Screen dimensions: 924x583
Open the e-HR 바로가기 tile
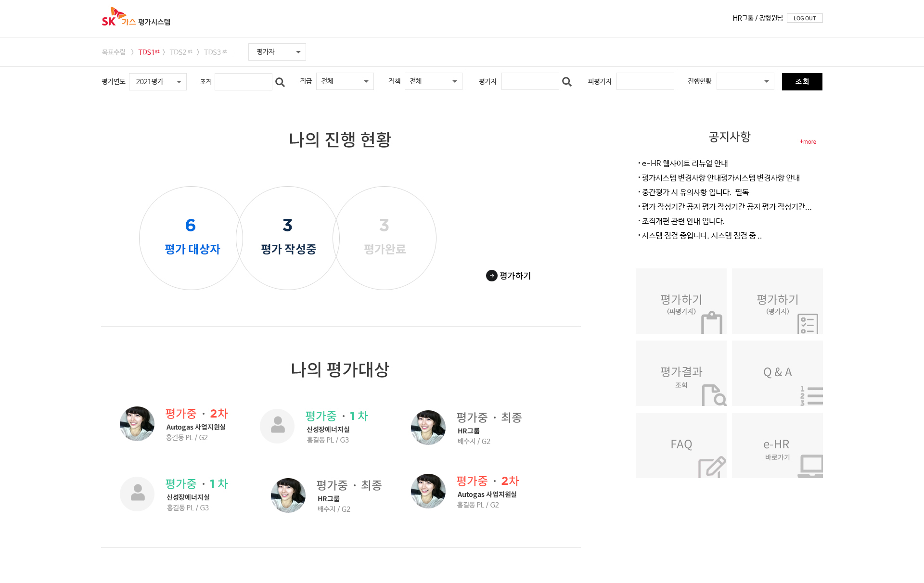pos(777,445)
